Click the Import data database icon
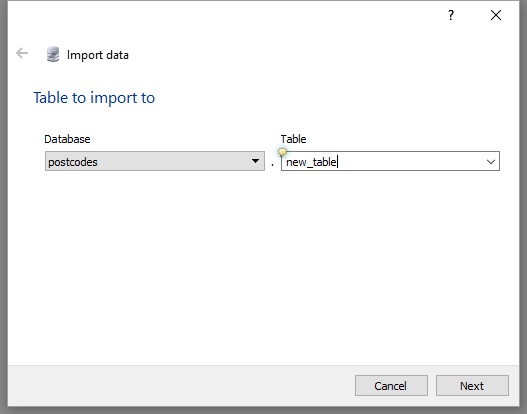This screenshot has width=527, height=414. [x=53, y=54]
